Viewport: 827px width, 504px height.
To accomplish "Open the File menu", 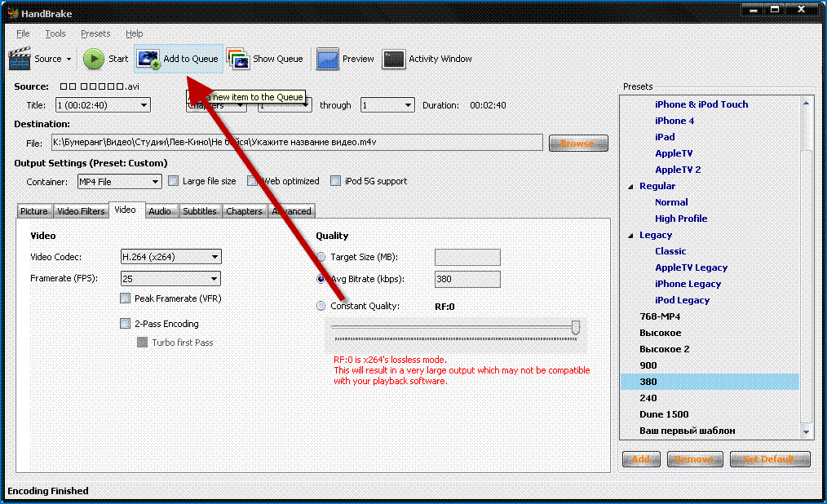I will [23, 33].
